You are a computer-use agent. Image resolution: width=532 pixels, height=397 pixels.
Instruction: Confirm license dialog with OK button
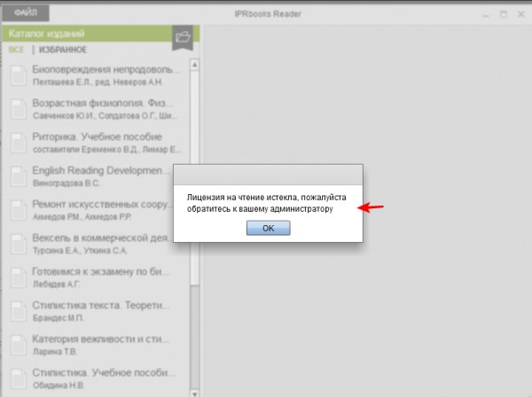click(x=268, y=228)
